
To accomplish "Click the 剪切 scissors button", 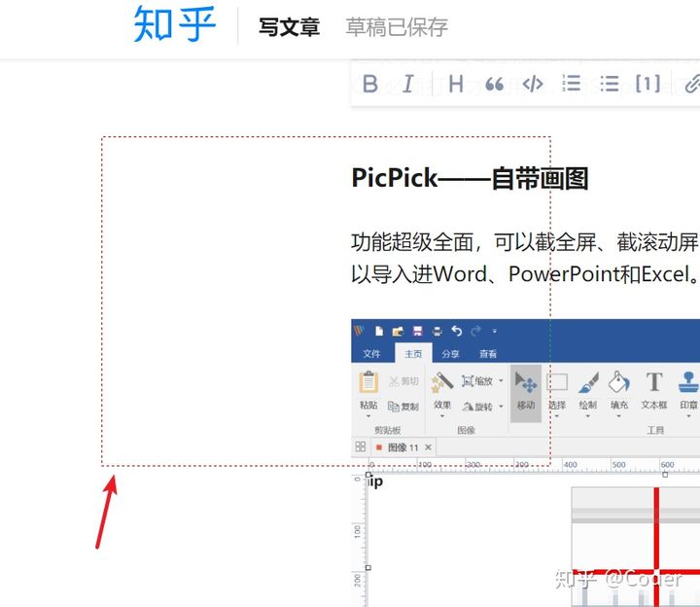I will 403,381.
